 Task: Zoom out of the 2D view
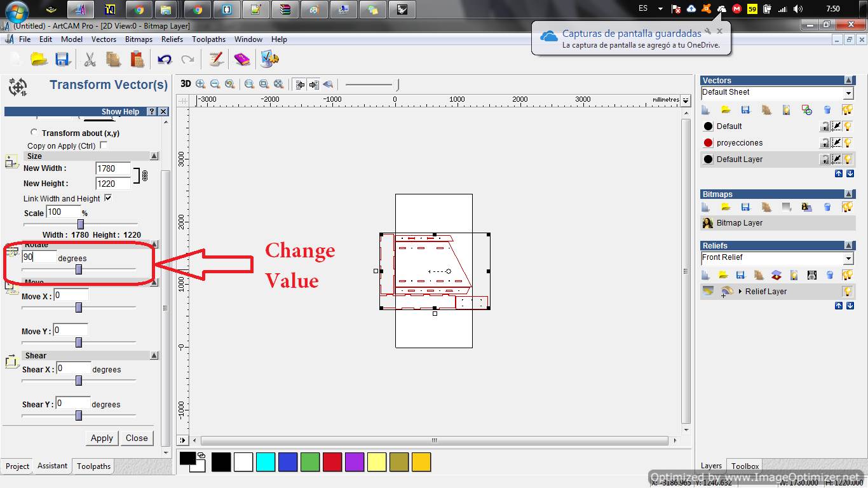coord(215,84)
